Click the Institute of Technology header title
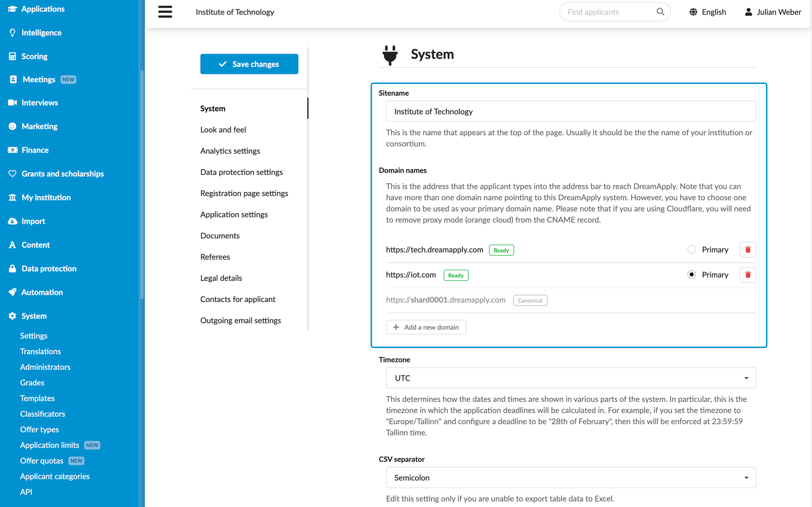812x507 pixels. [235, 12]
